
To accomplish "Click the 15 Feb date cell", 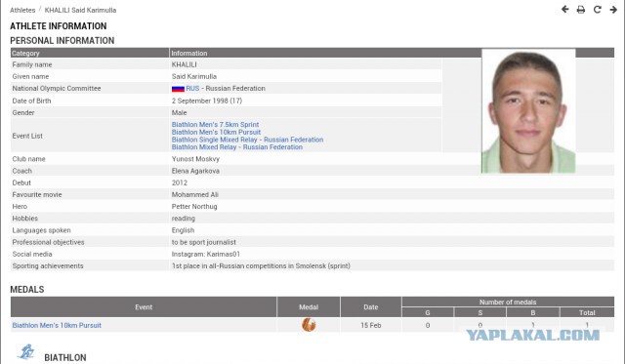I will 371,325.
